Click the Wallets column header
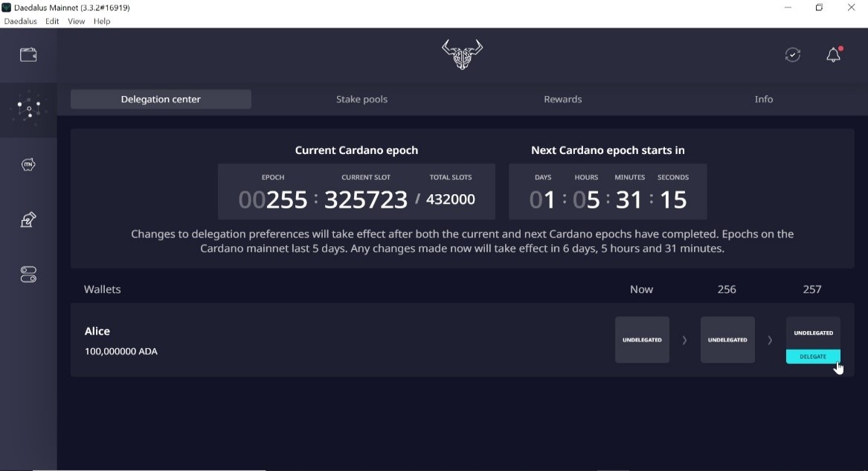The width and height of the screenshot is (868, 471). tap(103, 289)
